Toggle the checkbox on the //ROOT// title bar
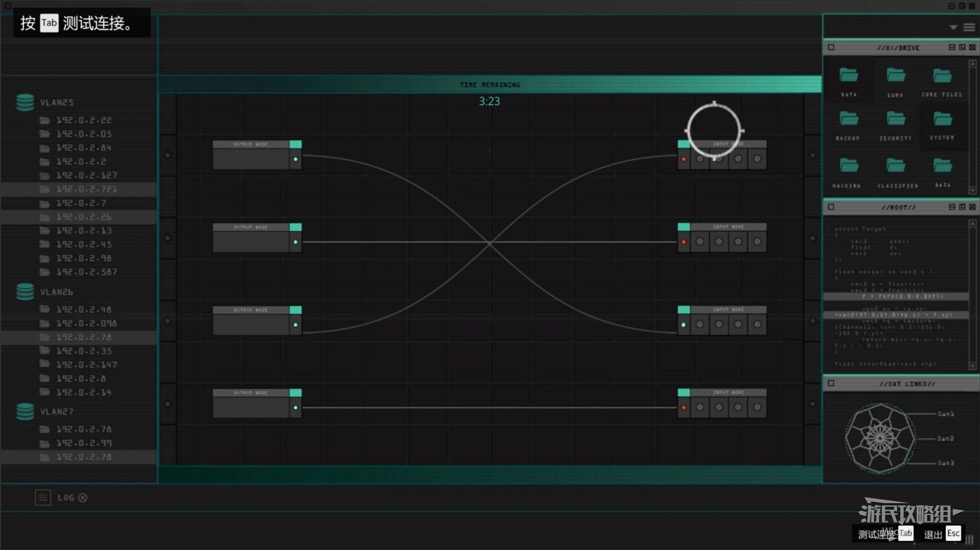Viewport: 980px width, 550px height. click(x=831, y=207)
